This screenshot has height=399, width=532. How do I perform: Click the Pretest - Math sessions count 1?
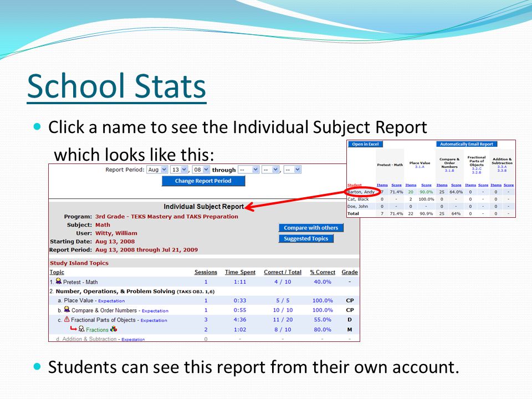coord(206,282)
